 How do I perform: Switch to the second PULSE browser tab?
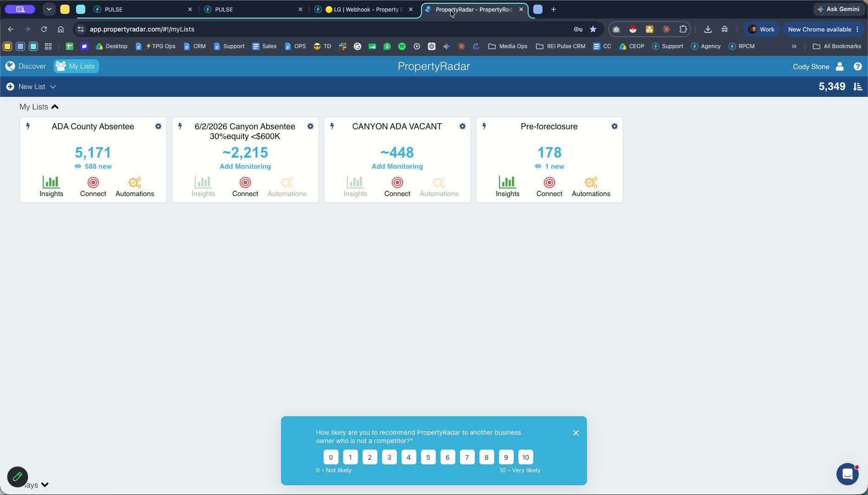coord(253,9)
